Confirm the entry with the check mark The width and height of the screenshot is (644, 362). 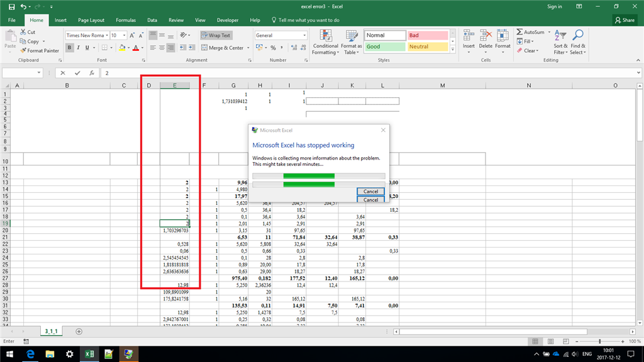click(x=77, y=73)
